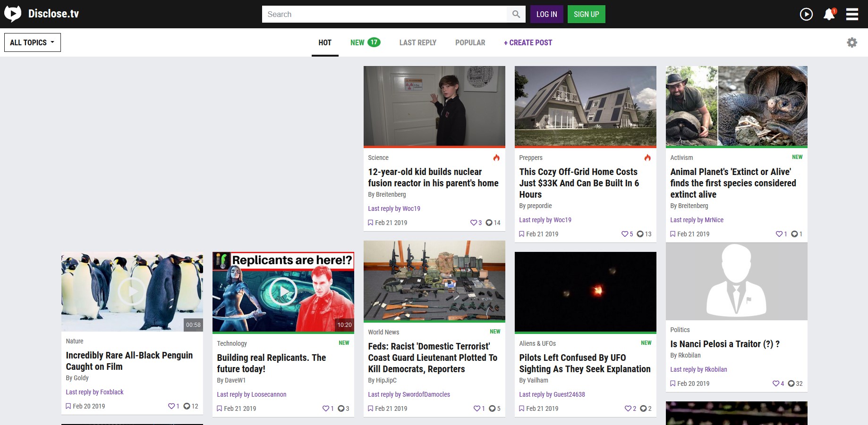Viewport: 868px width, 425px height.
Task: Bookmark the Animal Planet Extinct or Alive post
Action: tap(672, 234)
